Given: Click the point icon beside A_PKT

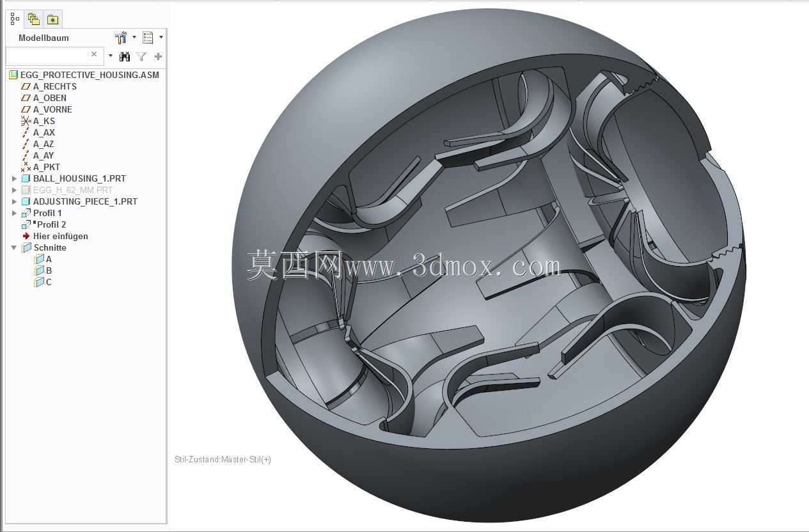Looking at the screenshot, I should [x=26, y=167].
